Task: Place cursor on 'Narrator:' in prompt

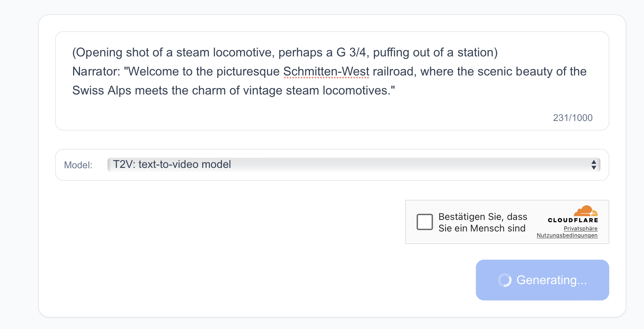Action: (x=96, y=71)
